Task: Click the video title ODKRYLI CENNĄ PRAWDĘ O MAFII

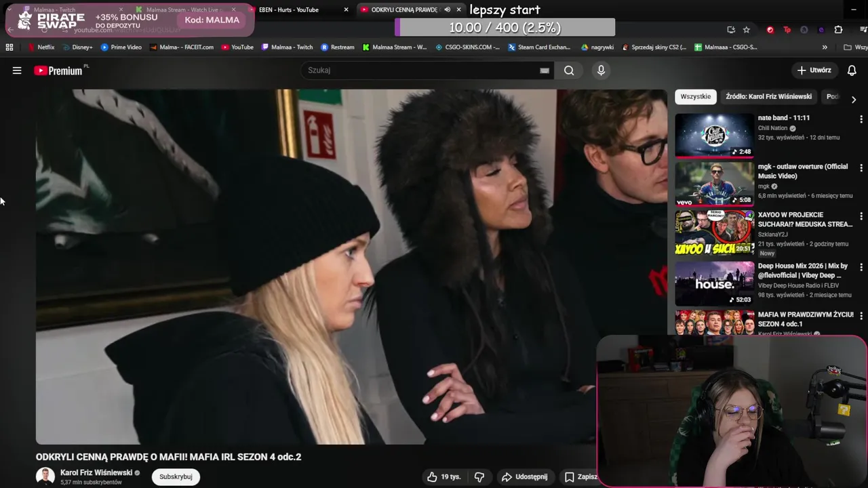Action: 168,457
